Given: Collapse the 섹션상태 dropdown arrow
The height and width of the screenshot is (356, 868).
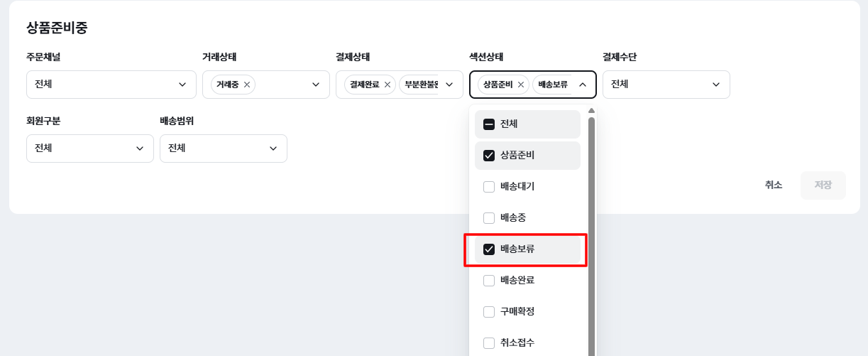Looking at the screenshot, I should coord(583,85).
